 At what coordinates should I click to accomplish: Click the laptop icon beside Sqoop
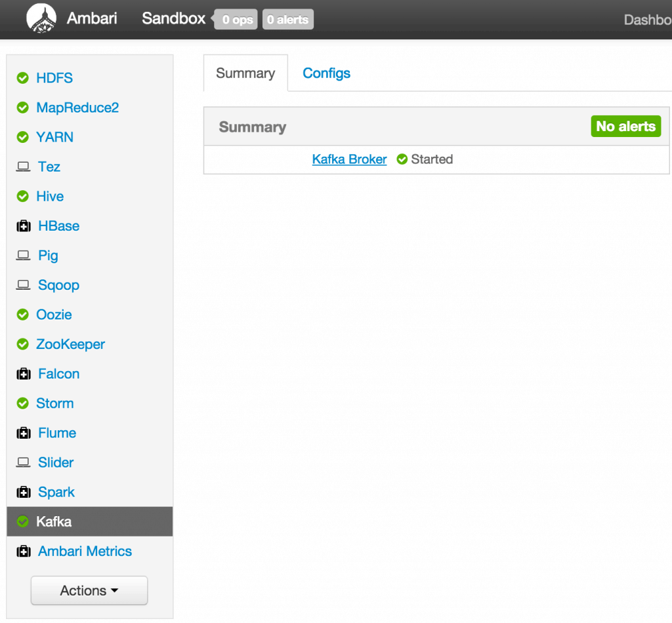(x=23, y=285)
